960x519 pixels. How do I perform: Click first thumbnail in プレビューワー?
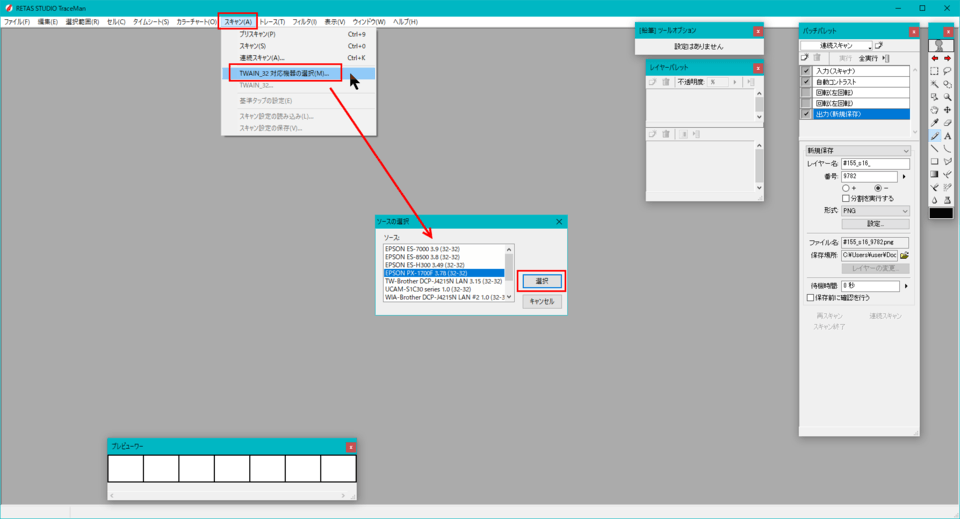click(x=126, y=468)
